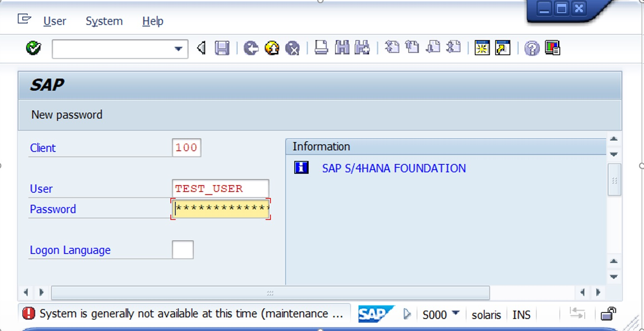Screen dimensions: 644x331
Task: Click the Logon Language input field
Action: coord(183,250)
